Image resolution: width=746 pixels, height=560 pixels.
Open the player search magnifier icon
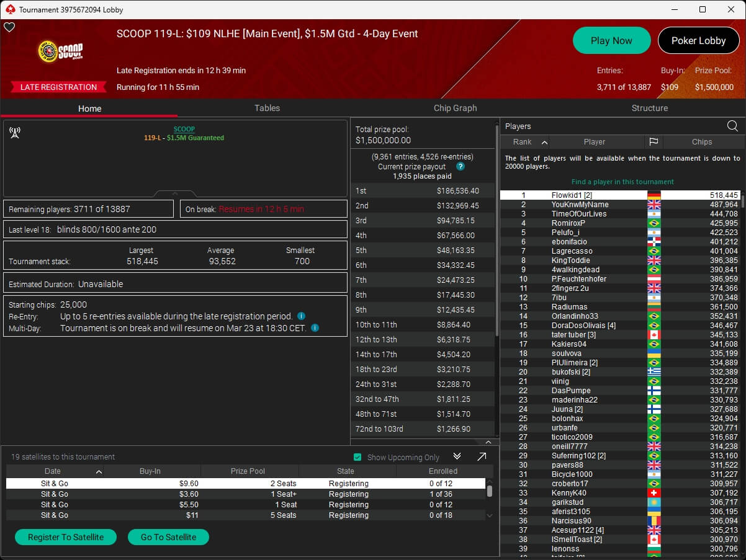(732, 127)
